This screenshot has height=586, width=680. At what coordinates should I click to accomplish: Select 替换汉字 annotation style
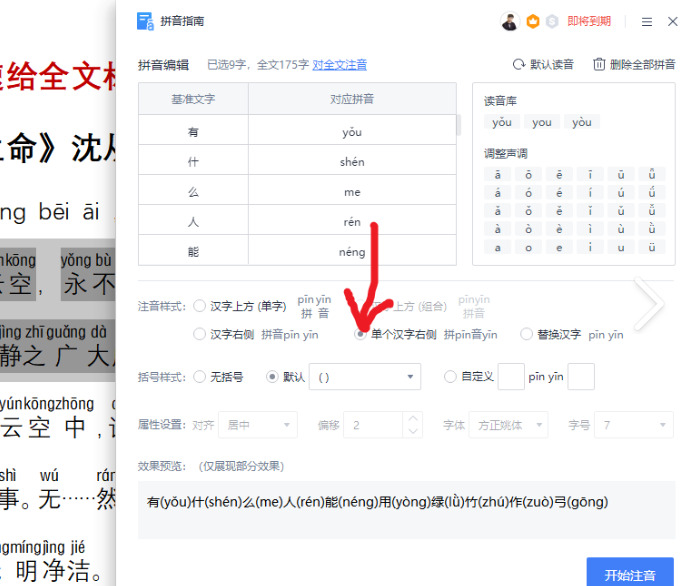click(x=526, y=334)
